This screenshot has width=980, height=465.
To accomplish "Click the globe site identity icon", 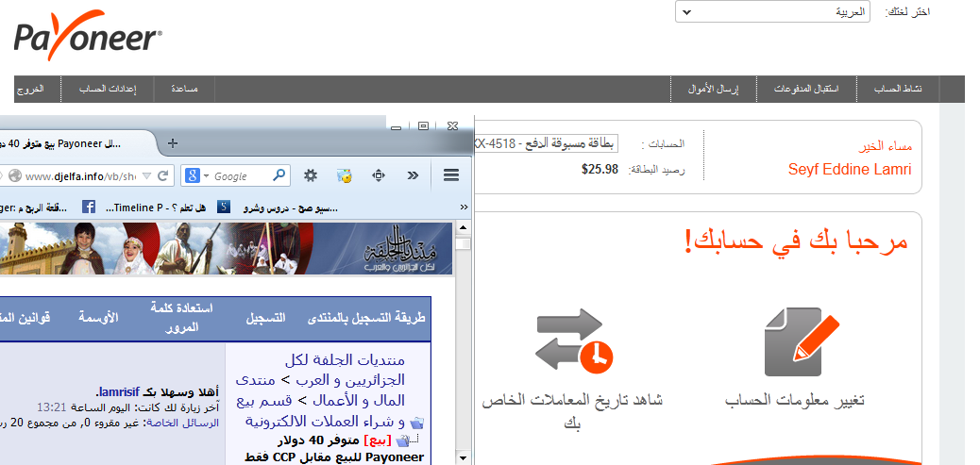I will [x=14, y=176].
